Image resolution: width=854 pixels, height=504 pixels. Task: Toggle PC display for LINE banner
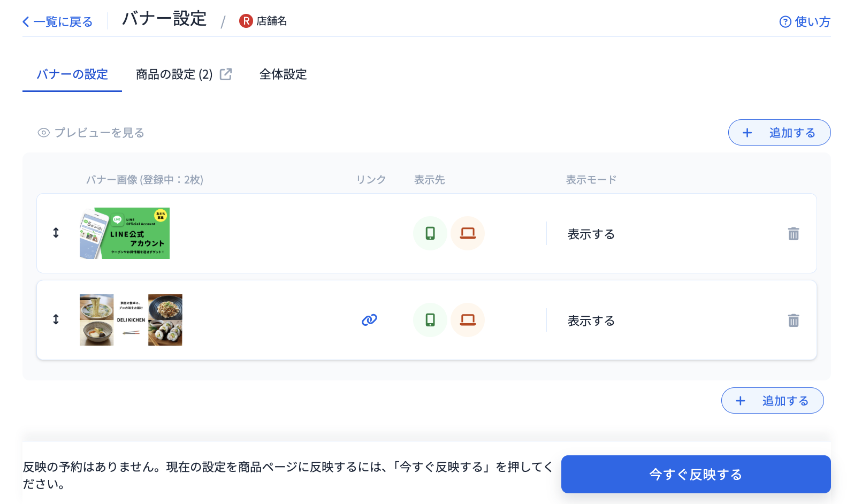[468, 233]
